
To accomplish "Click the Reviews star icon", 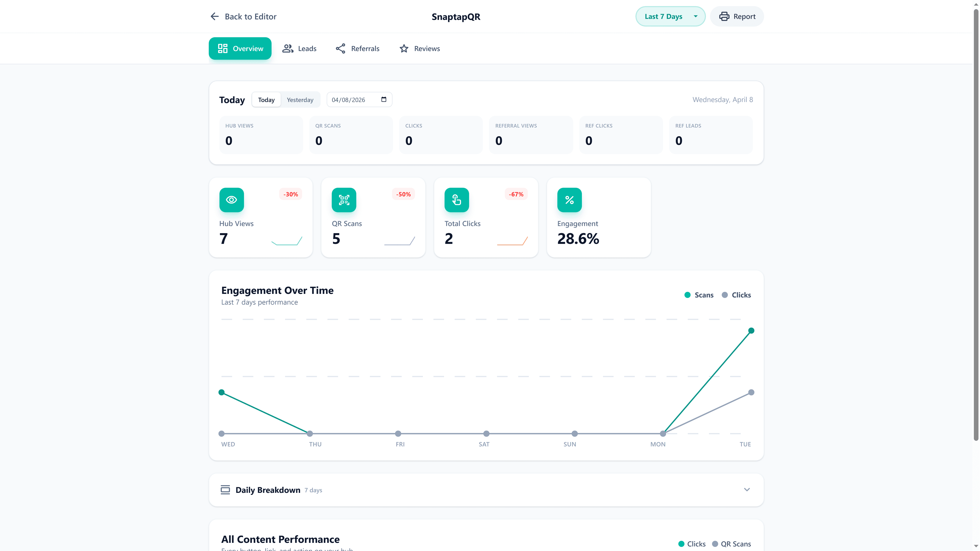I will [x=404, y=48].
